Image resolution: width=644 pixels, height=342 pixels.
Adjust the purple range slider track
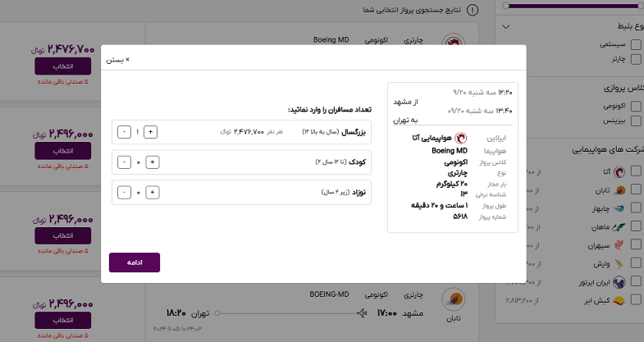(573, 6)
